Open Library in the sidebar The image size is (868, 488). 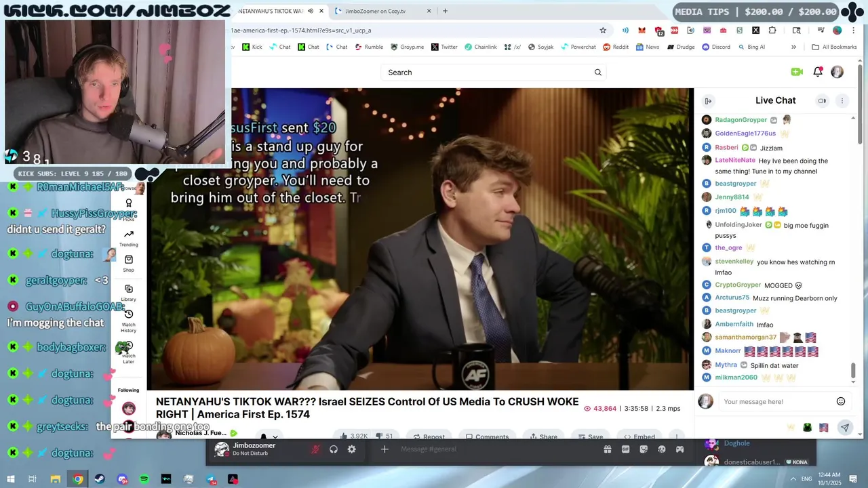pyautogui.click(x=128, y=293)
